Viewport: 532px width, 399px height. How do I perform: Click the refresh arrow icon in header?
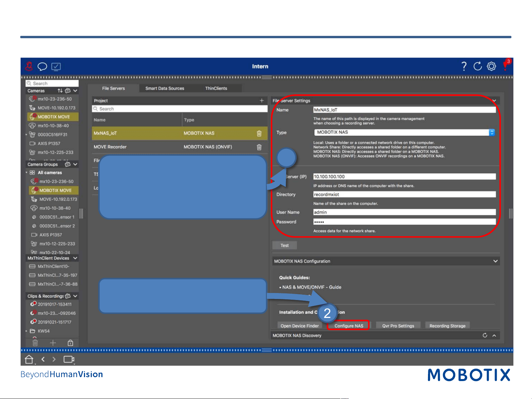click(x=478, y=66)
